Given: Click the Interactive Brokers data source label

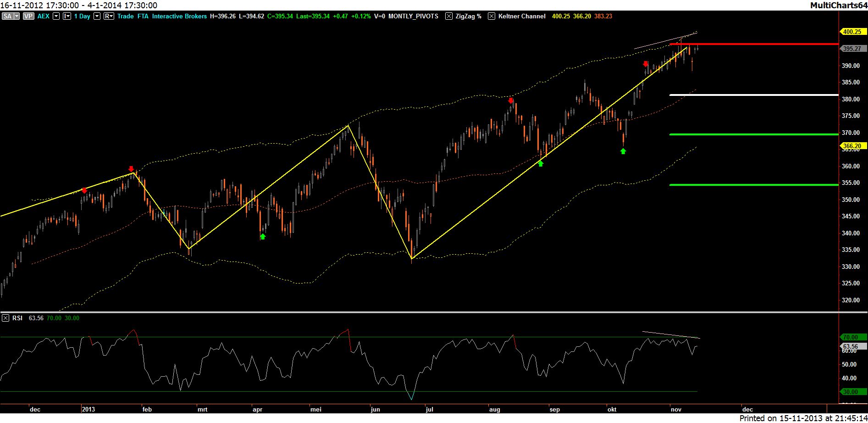Looking at the screenshot, I should click(x=179, y=16).
